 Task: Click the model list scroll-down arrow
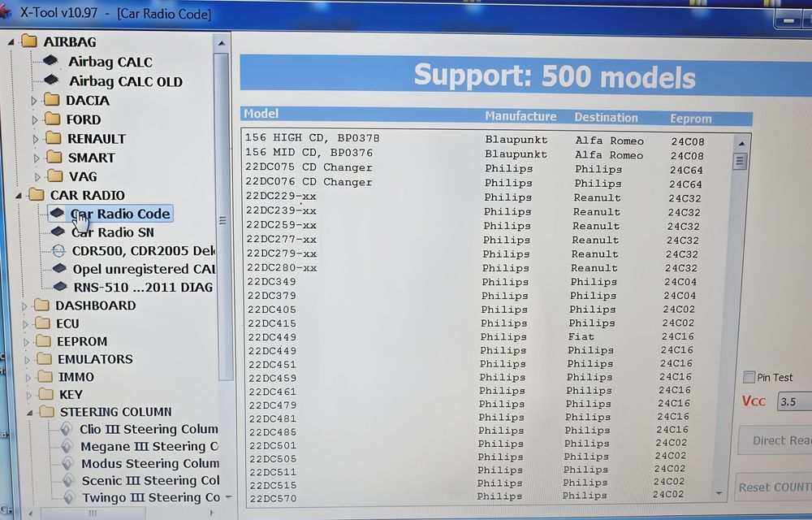(719, 493)
